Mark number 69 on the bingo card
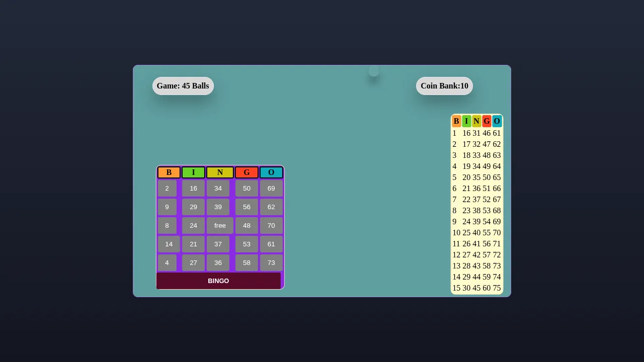644x362 pixels. 271,189
